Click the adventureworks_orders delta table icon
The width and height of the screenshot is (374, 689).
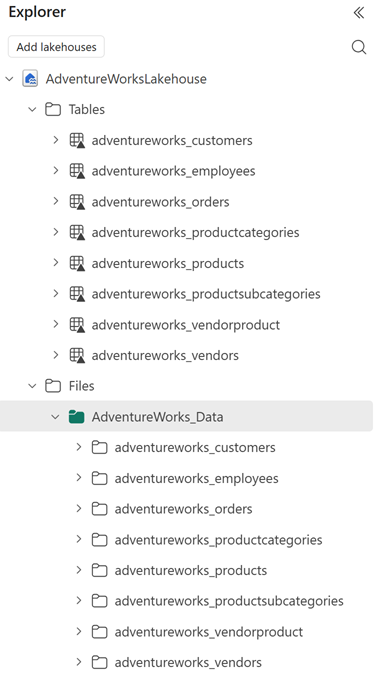pyautogui.click(x=77, y=202)
